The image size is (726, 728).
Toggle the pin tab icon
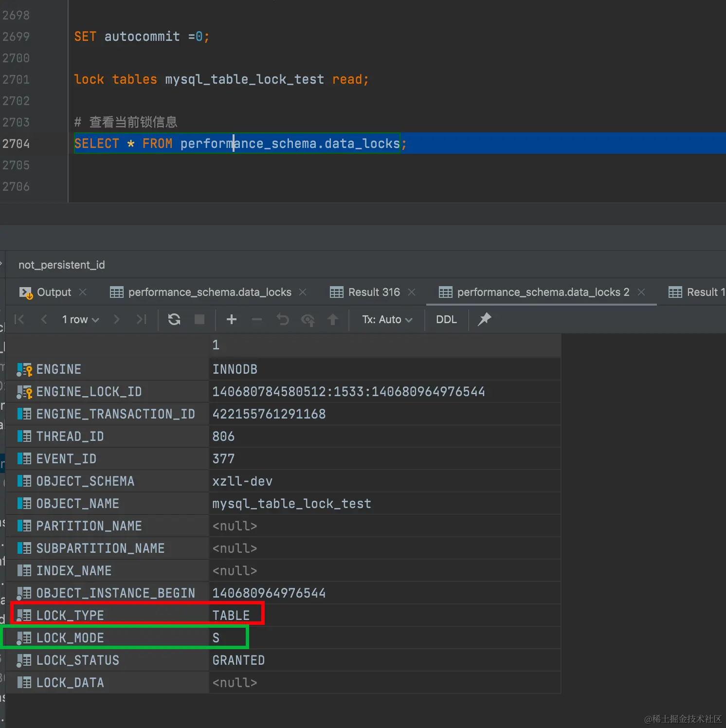click(x=485, y=319)
